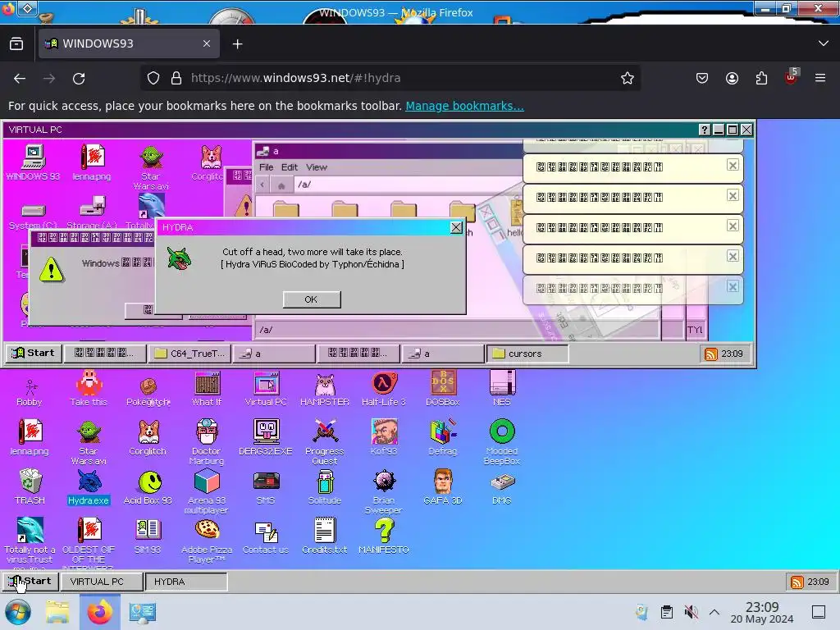Image resolution: width=840 pixels, height=630 pixels.
Task: Launch Acid Box 93 icon
Action: (148, 487)
